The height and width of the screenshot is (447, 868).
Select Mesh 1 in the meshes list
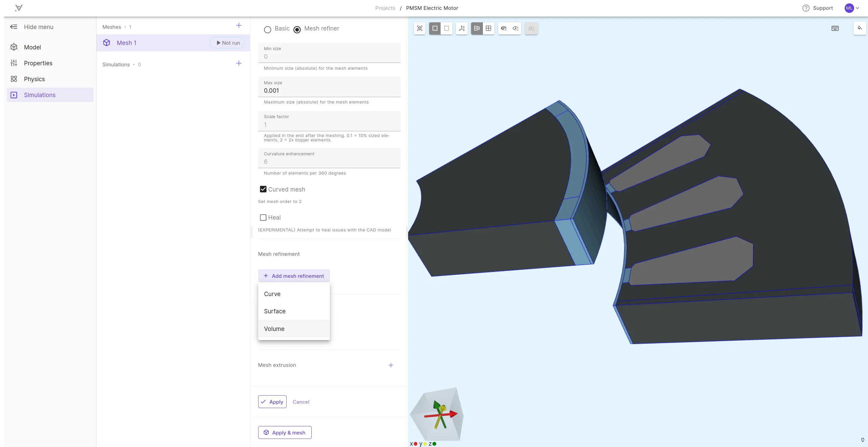173,43
